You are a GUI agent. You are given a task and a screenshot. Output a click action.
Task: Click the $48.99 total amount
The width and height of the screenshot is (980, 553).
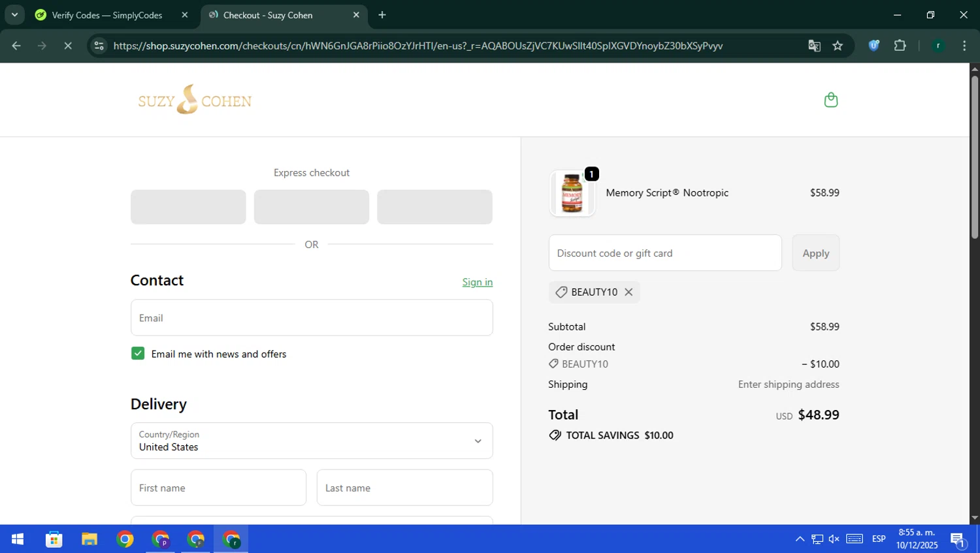(819, 415)
